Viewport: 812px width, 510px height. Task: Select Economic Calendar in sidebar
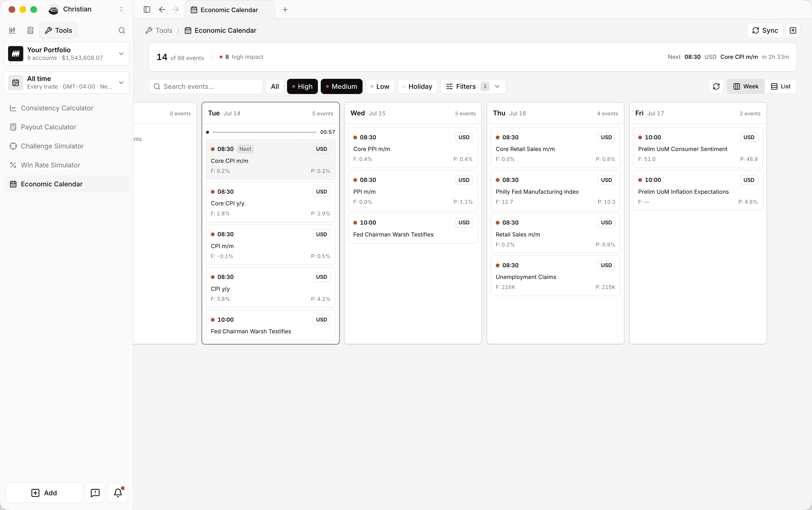(x=66, y=184)
